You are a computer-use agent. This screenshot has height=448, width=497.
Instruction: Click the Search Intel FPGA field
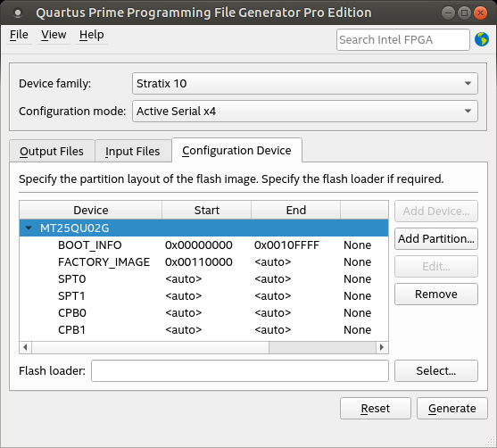pyautogui.click(x=402, y=39)
